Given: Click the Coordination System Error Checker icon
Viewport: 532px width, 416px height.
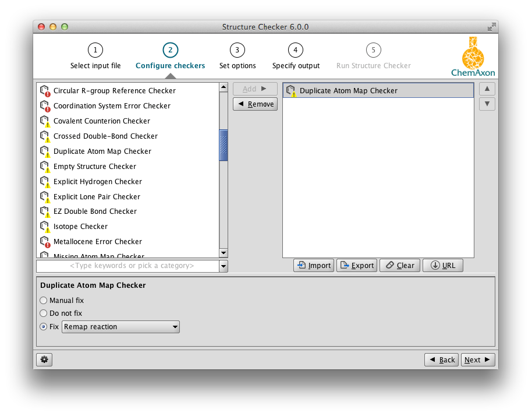Looking at the screenshot, I should [x=45, y=106].
